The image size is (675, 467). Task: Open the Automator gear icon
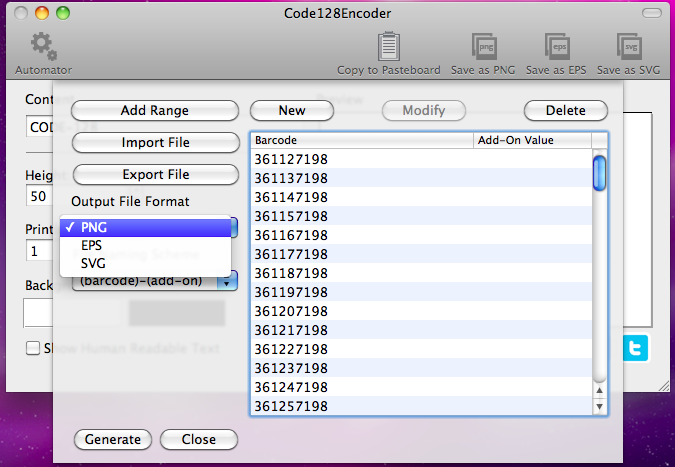click(x=43, y=46)
